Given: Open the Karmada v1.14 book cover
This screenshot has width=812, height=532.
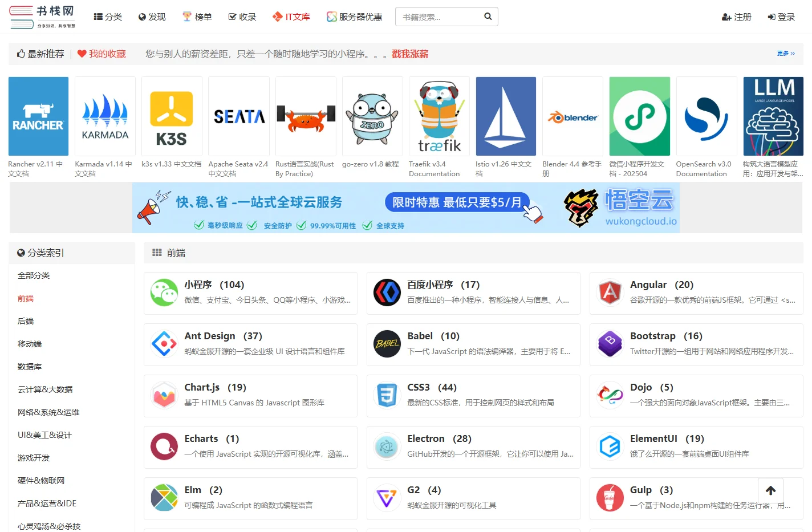Looking at the screenshot, I should point(105,116).
